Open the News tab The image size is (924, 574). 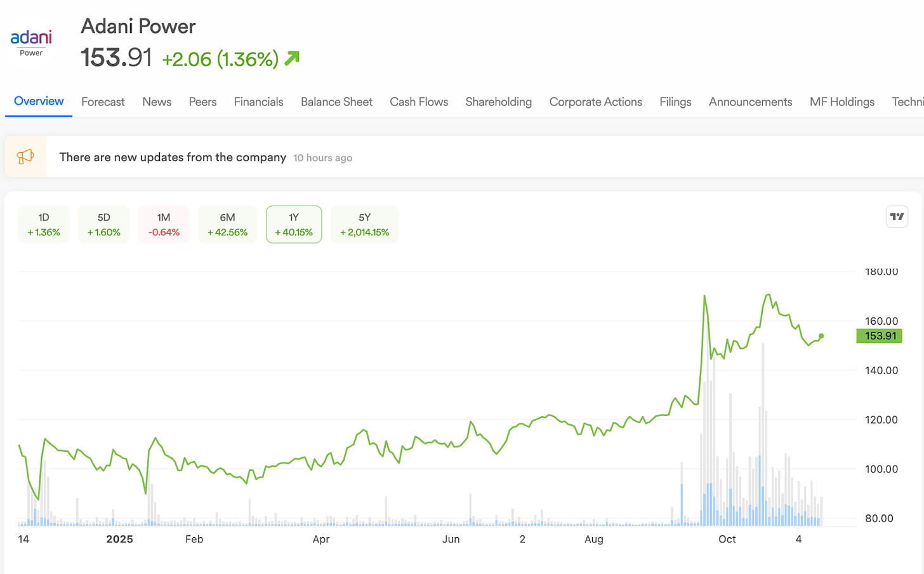pyautogui.click(x=157, y=102)
